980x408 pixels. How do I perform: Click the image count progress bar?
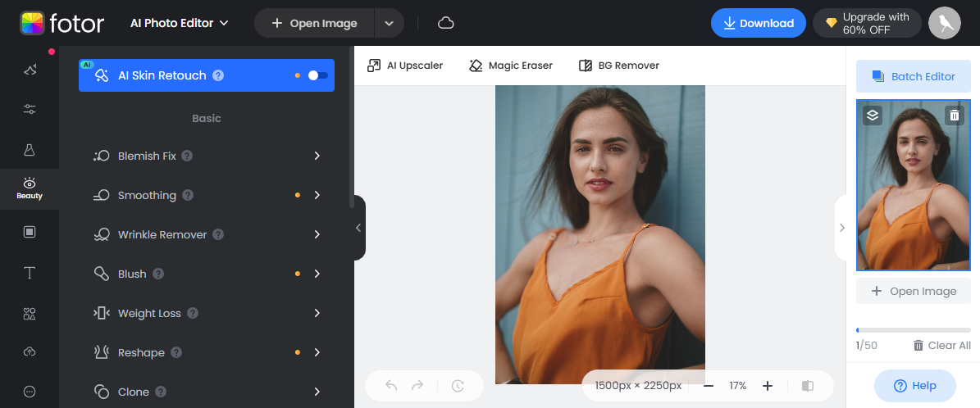pyautogui.click(x=913, y=330)
